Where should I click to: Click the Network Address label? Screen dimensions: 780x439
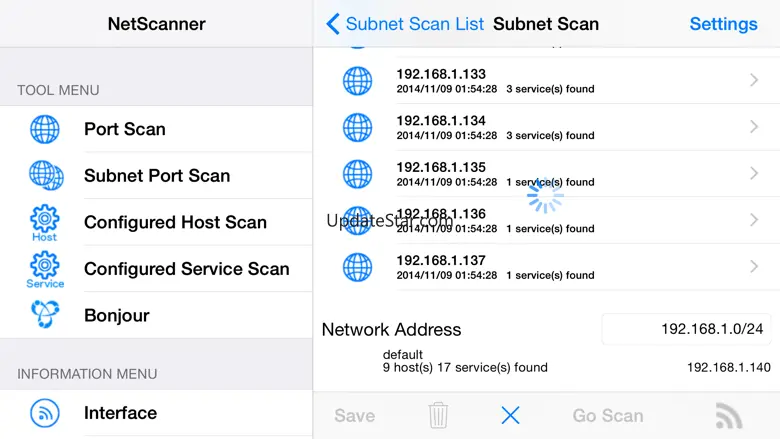tap(391, 330)
